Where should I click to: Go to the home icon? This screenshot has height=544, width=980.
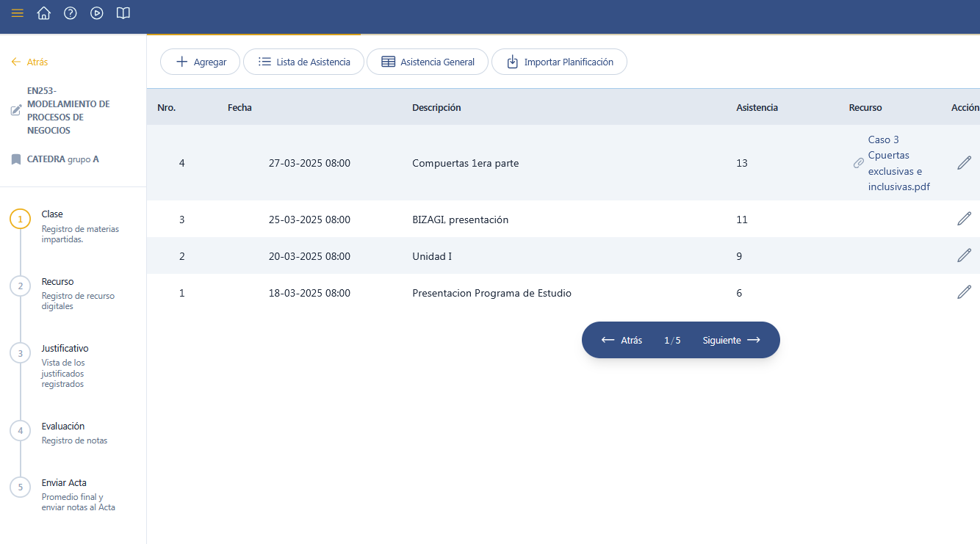point(44,13)
